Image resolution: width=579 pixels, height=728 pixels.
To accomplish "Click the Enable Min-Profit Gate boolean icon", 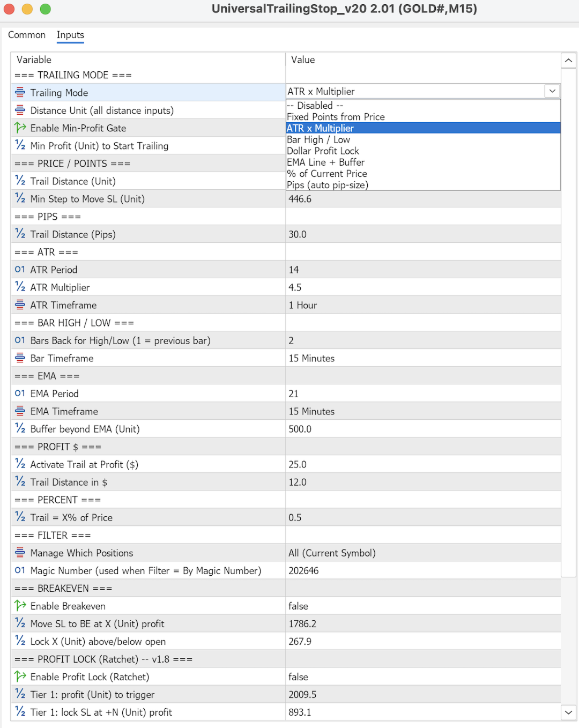I will pyautogui.click(x=20, y=128).
